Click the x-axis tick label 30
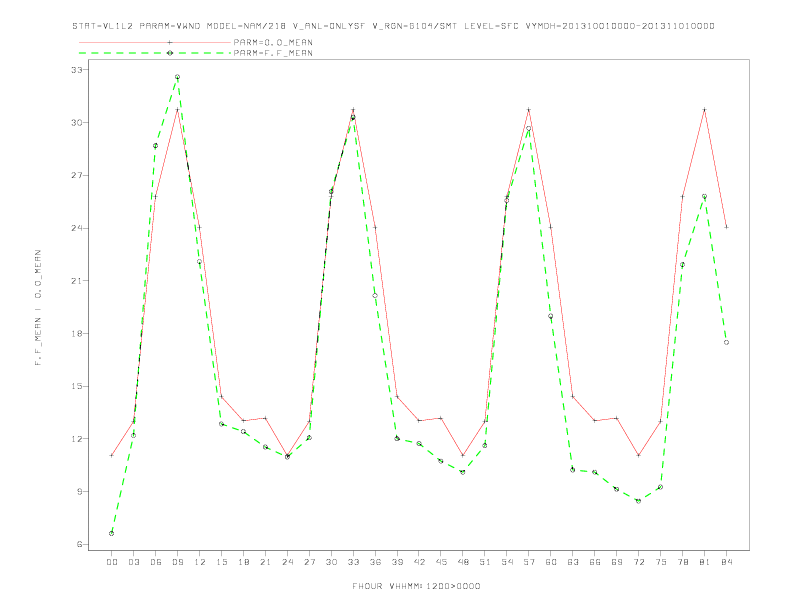The width and height of the screenshot is (792, 612). coord(331,562)
